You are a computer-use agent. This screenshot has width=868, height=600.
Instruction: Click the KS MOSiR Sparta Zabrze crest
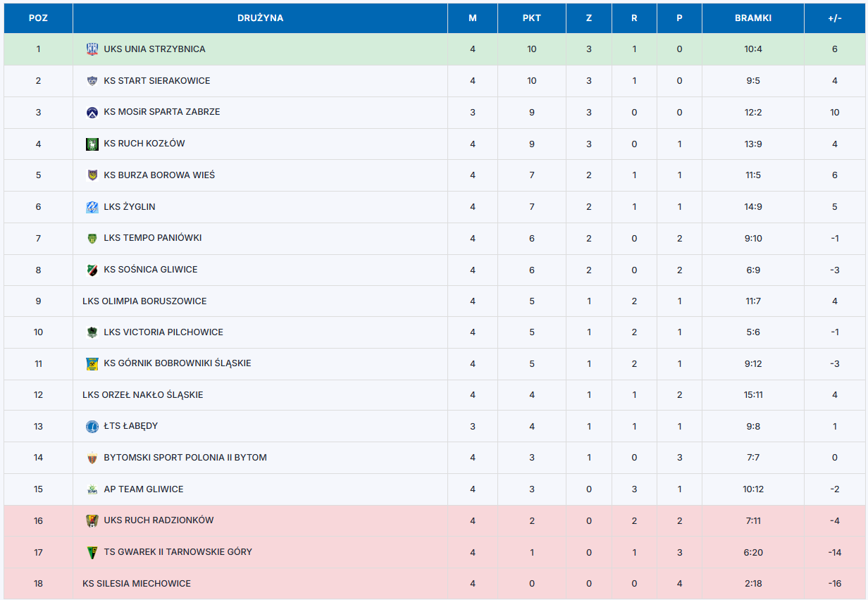[92, 112]
